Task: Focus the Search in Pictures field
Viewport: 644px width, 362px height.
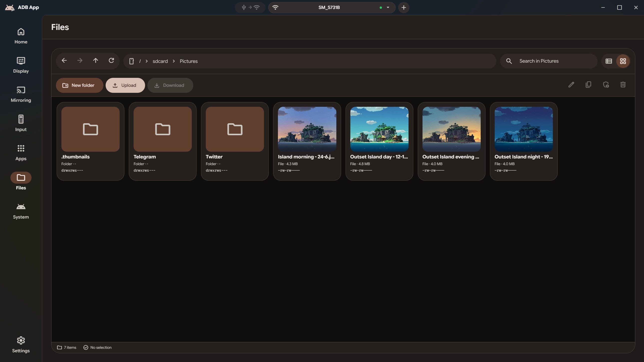Action: pyautogui.click(x=549, y=61)
